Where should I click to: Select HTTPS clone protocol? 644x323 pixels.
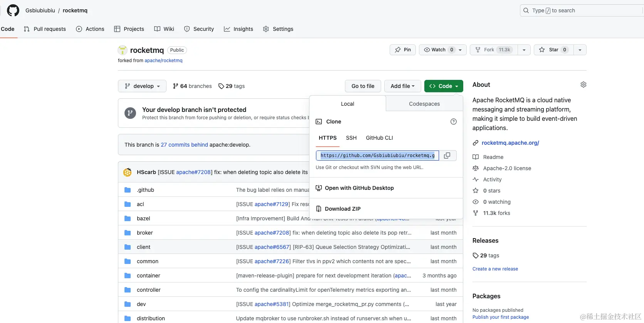328,138
